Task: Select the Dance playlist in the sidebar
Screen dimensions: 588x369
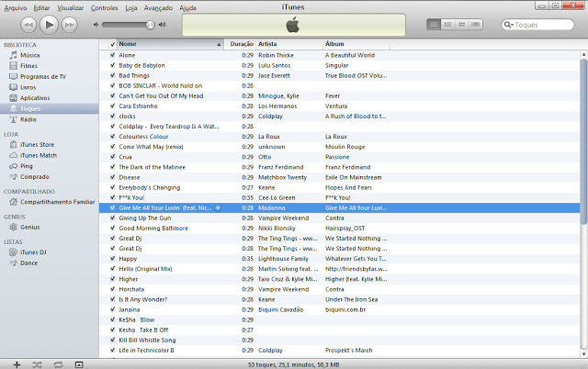Action: [29, 263]
